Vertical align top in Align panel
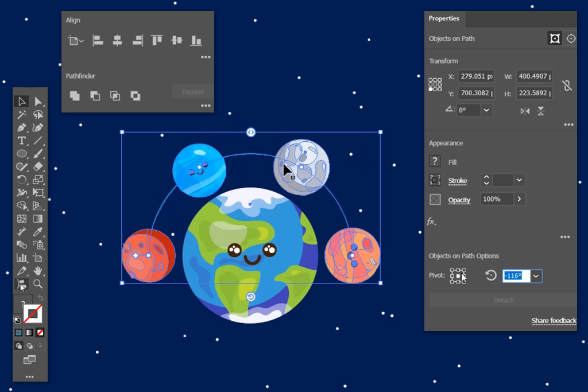The image size is (588, 392). click(157, 41)
